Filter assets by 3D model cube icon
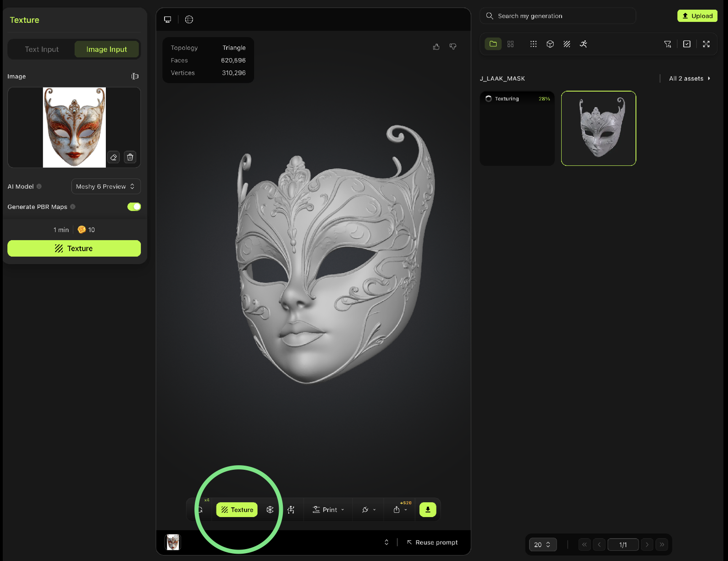Image resolution: width=728 pixels, height=561 pixels. click(550, 44)
